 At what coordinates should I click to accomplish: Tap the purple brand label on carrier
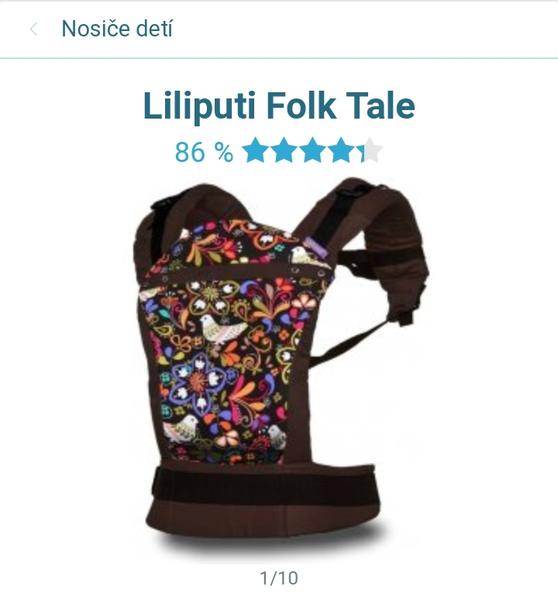click(317, 247)
